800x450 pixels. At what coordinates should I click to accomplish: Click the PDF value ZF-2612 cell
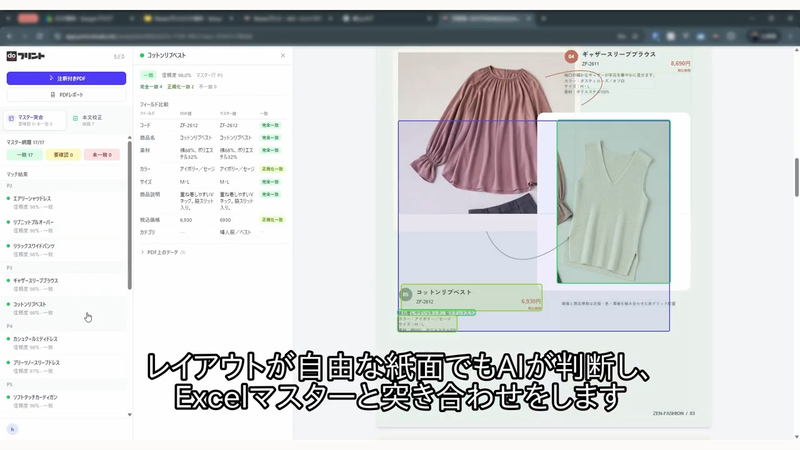tap(189, 125)
